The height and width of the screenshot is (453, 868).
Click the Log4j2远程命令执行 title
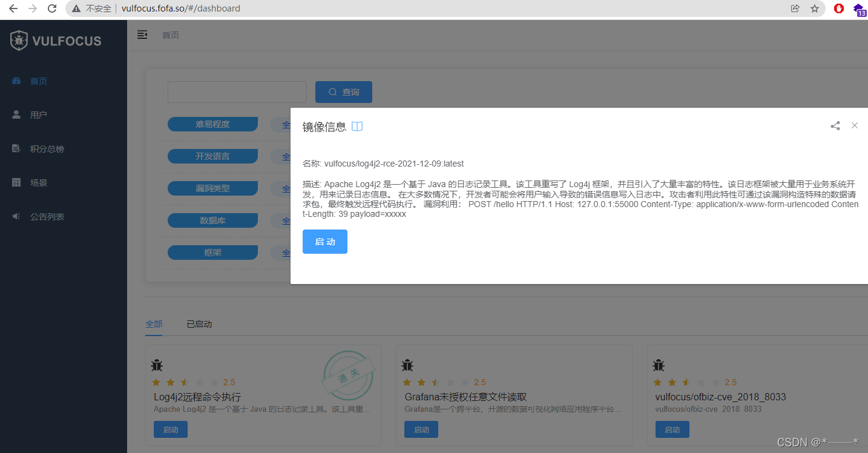click(197, 397)
